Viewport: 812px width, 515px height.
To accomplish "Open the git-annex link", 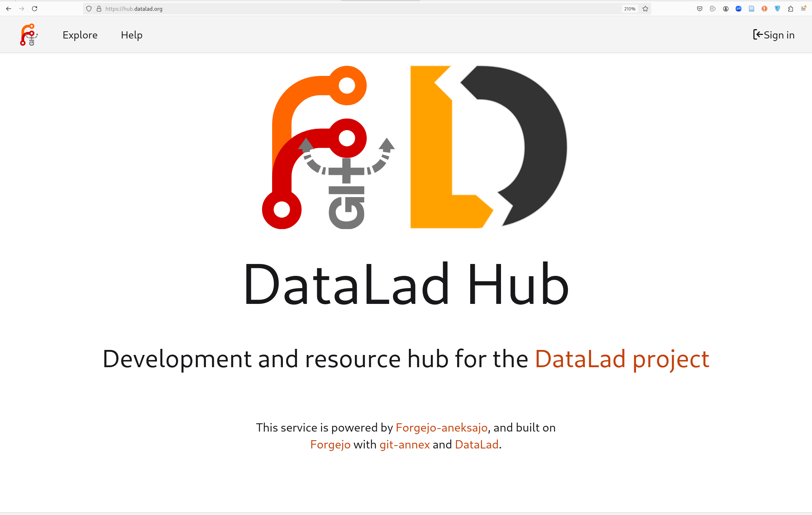I will 405,445.
